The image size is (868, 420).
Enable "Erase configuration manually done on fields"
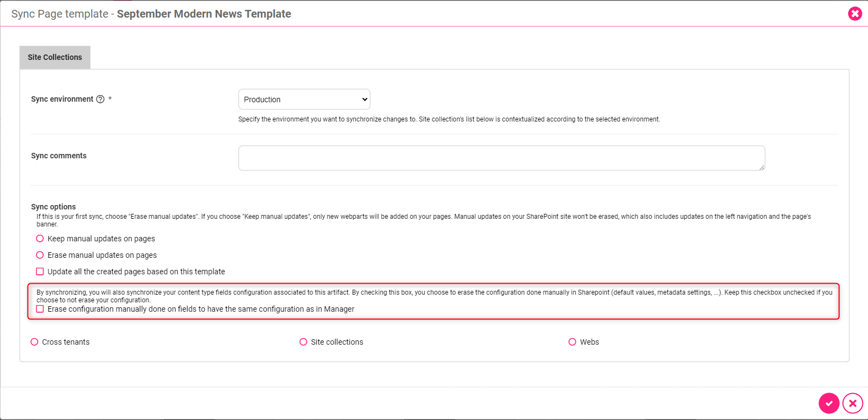[40, 308]
